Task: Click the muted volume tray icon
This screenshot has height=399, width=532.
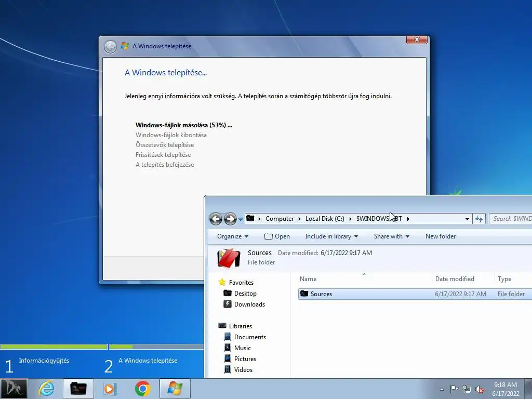Action: 480,389
